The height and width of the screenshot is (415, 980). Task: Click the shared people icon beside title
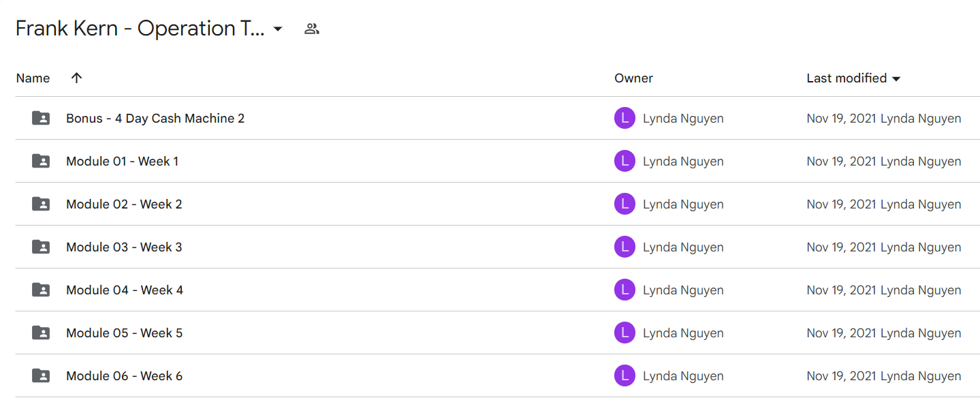click(312, 29)
